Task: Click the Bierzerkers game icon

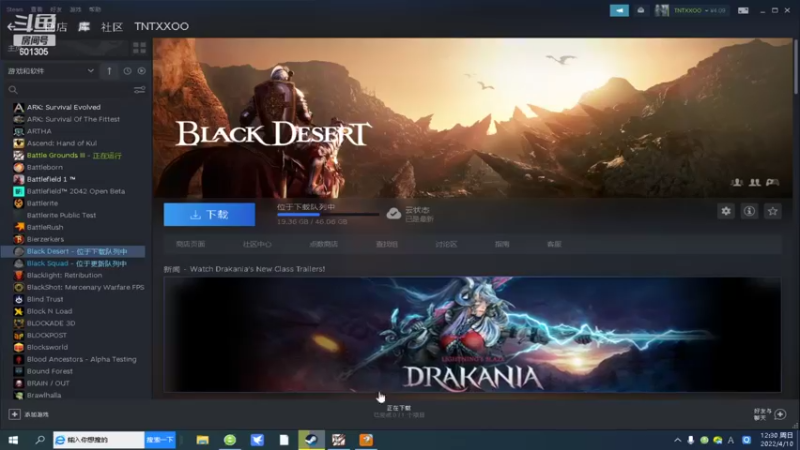Action: (x=19, y=239)
